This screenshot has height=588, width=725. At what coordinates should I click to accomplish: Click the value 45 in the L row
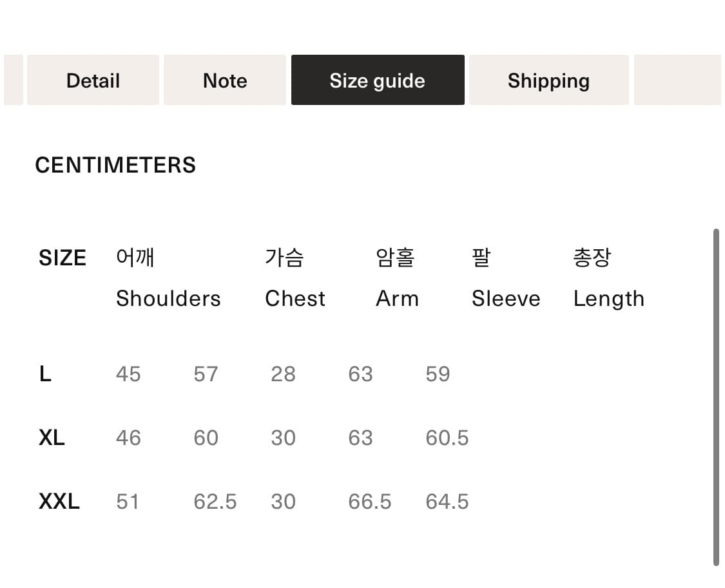pos(128,374)
